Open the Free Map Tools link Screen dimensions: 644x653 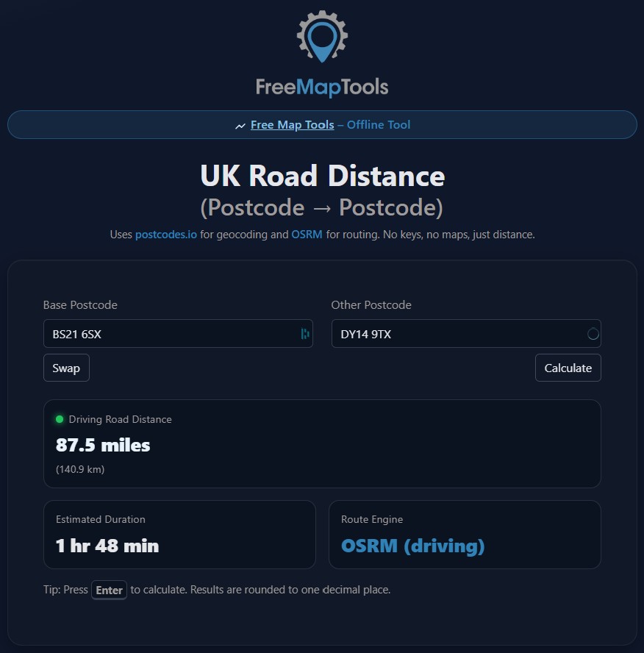pyautogui.click(x=292, y=124)
